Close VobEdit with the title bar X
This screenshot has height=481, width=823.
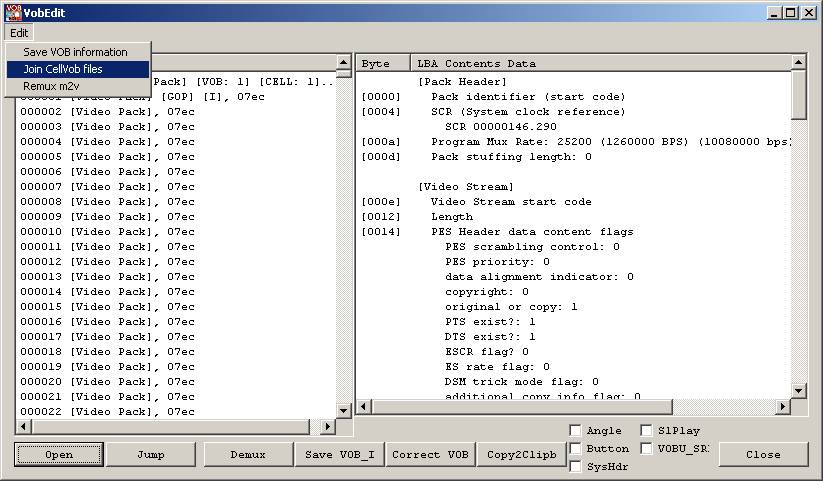(x=809, y=13)
